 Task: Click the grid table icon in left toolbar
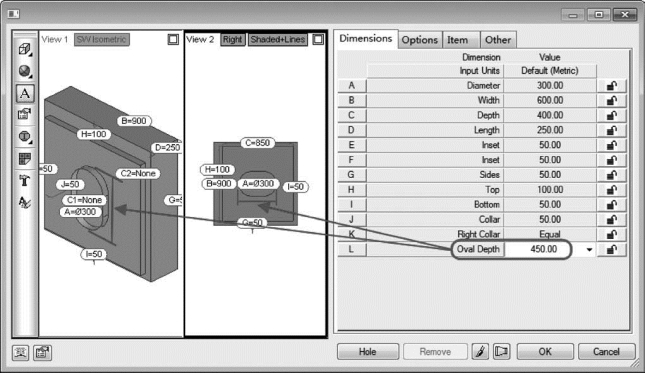click(x=25, y=158)
